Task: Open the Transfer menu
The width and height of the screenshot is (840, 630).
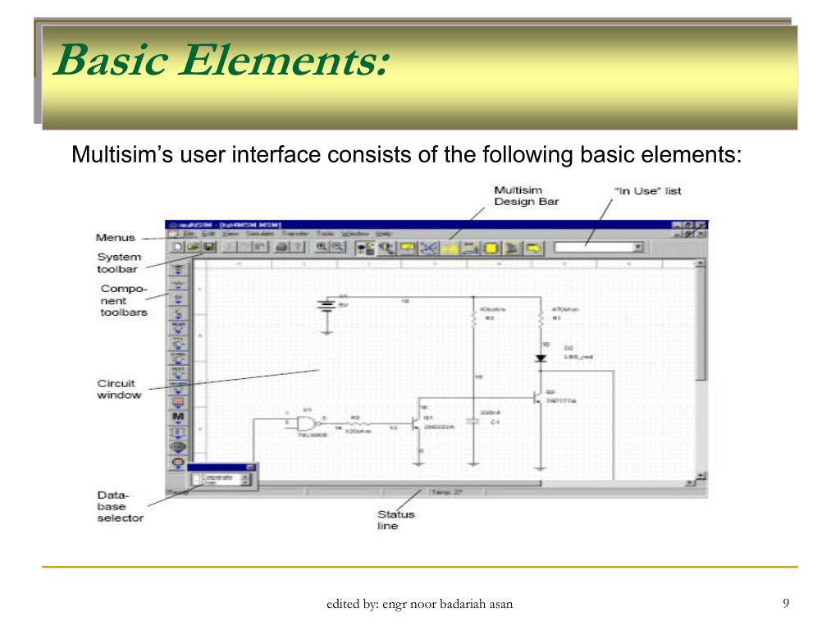Action: [295, 234]
